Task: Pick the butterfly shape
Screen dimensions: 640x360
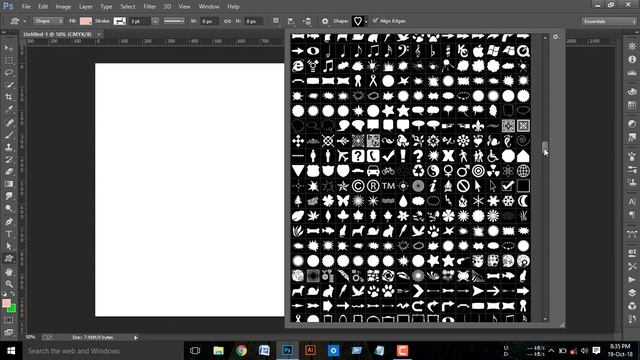Action: [x=343, y=201]
